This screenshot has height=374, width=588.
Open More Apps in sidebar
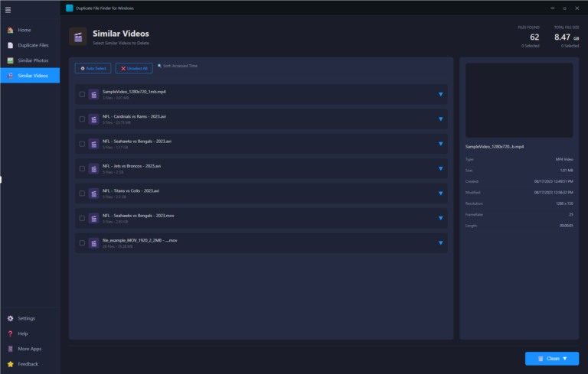30,349
